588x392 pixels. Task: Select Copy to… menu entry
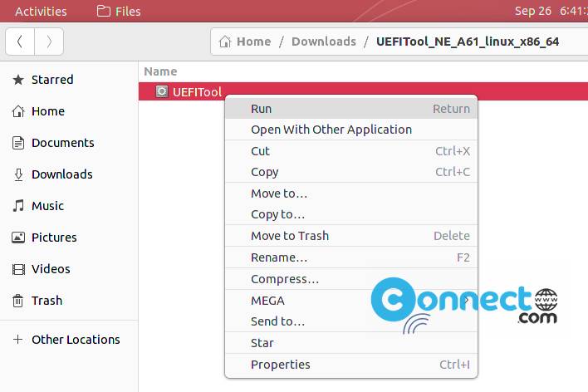coord(351,214)
